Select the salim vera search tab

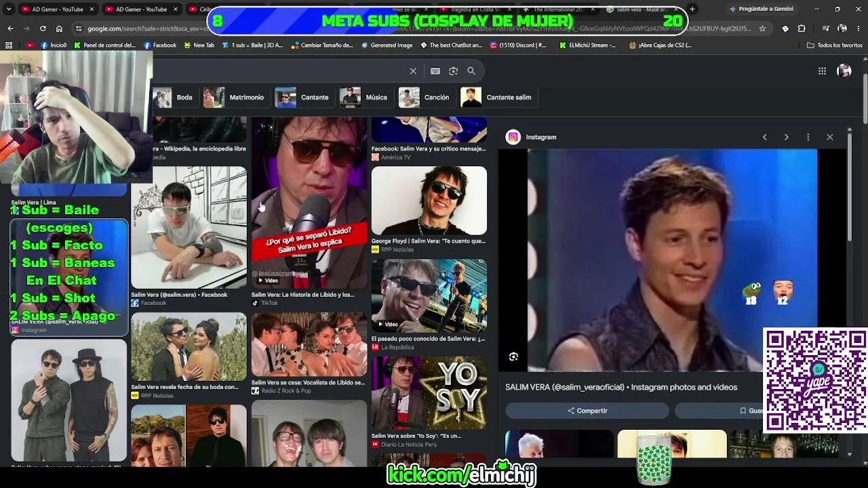tap(641, 9)
